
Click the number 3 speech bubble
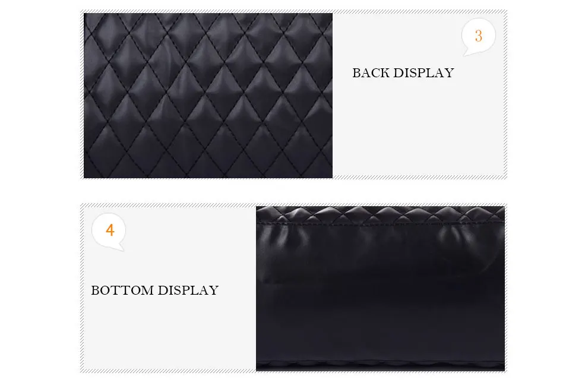click(478, 37)
